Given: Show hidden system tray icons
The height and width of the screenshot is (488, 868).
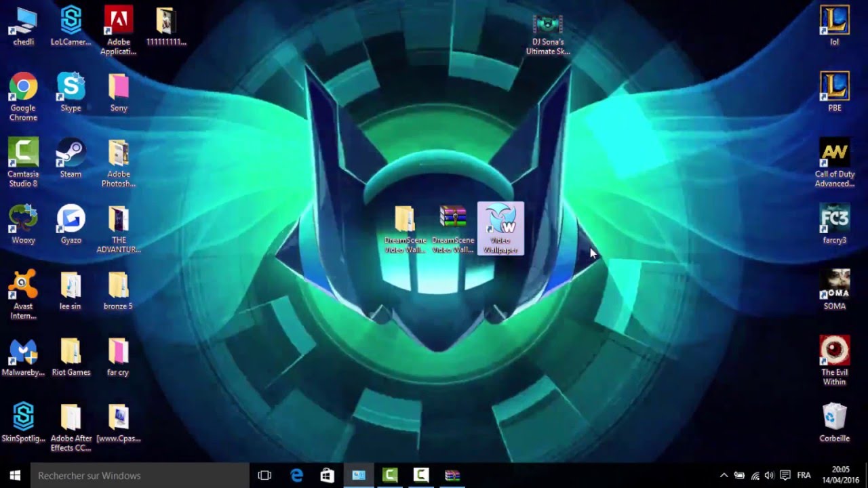Looking at the screenshot, I should click(x=724, y=476).
